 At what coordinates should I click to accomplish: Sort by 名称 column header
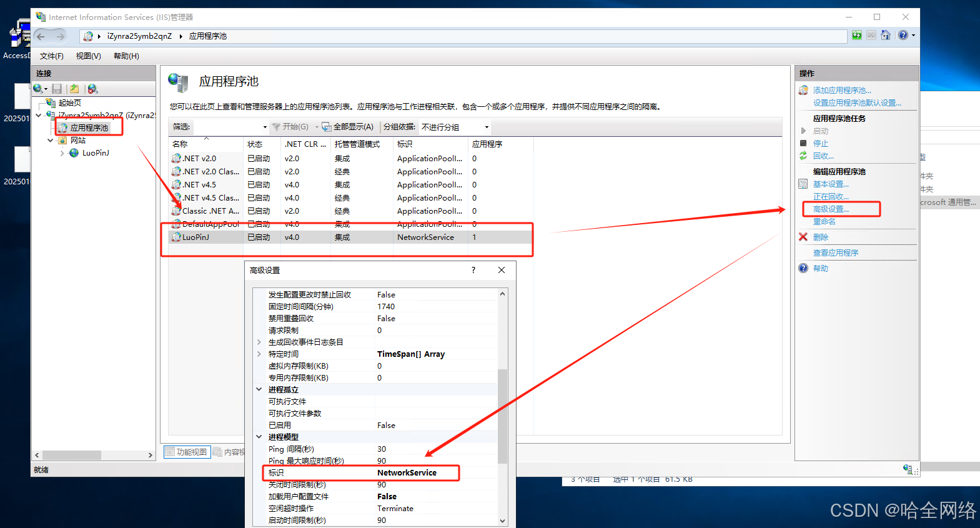point(205,144)
